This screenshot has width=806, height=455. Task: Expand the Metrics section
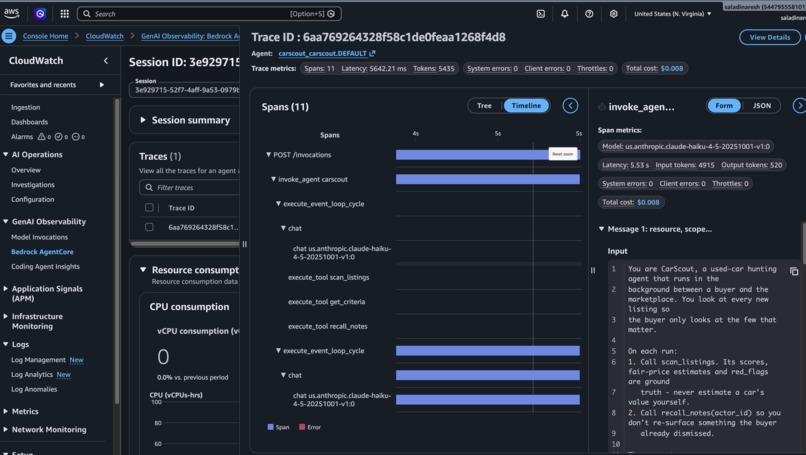click(6, 411)
